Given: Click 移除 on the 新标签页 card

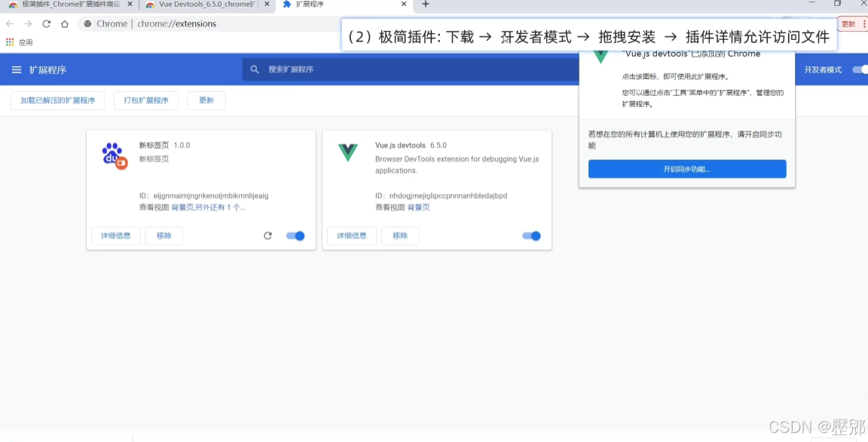Looking at the screenshot, I should coord(164,236).
